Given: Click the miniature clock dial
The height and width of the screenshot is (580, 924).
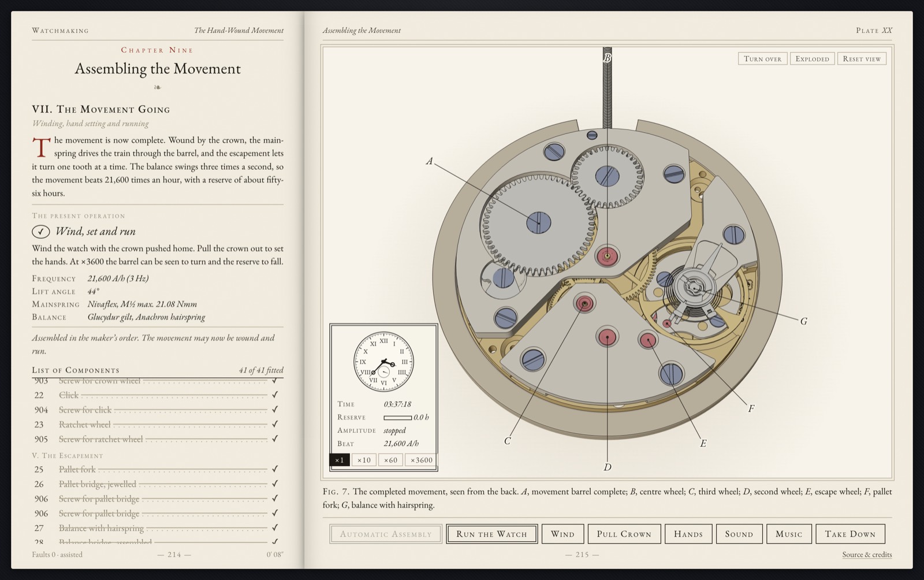Looking at the screenshot, I should point(383,362).
